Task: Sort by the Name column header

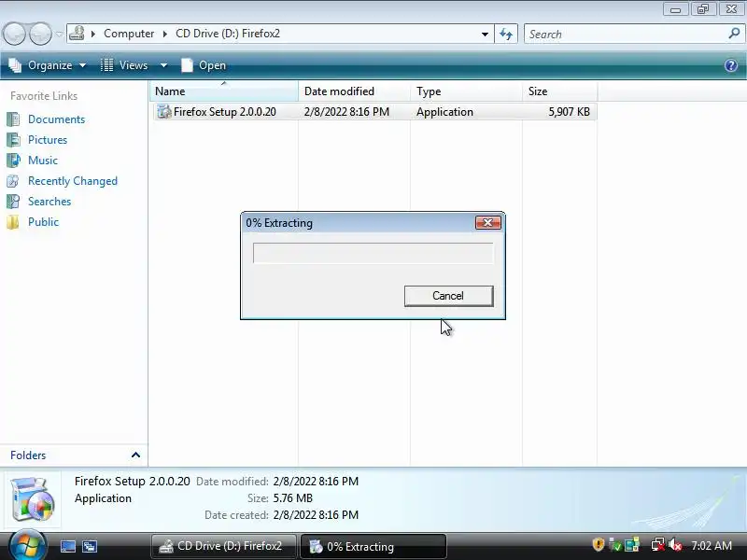Action: click(x=224, y=91)
